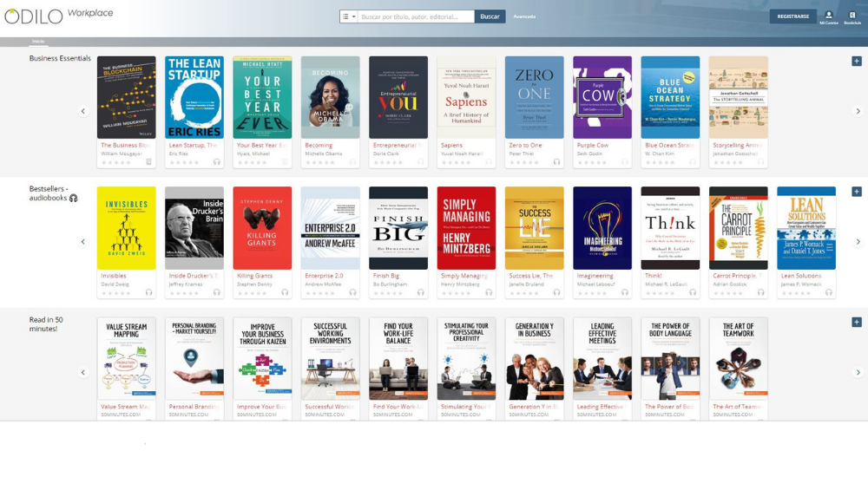Viewport: 868px width, 490px height.
Task: Select the Inicio tab
Action: click(x=38, y=42)
